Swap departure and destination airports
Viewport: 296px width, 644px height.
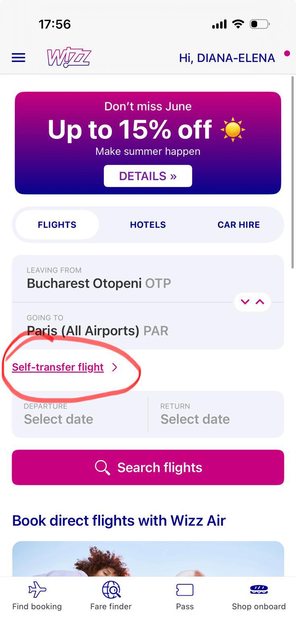253,302
